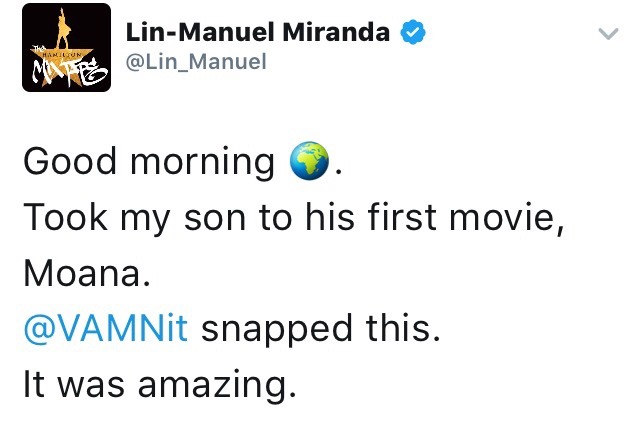Click the globe emoji after Good morning
This screenshot has width=640, height=434.
click(x=309, y=161)
